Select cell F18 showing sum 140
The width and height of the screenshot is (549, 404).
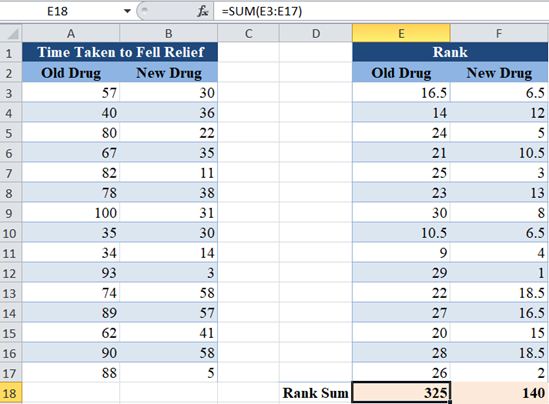[x=499, y=393]
